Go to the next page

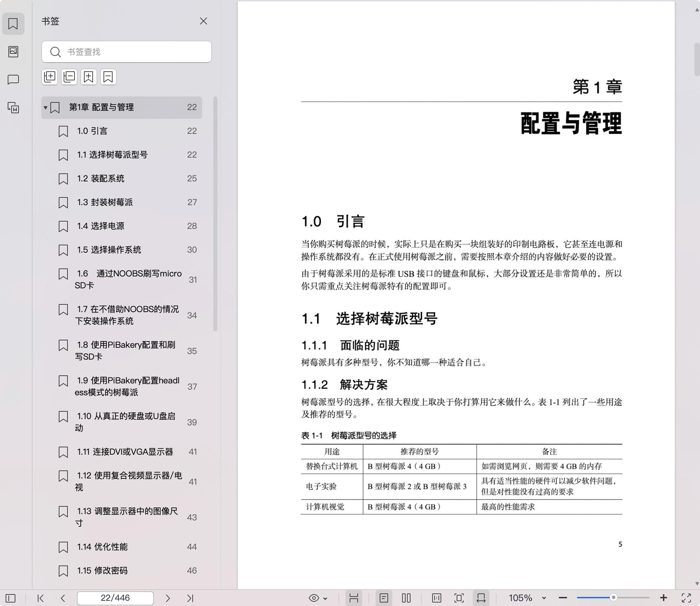(x=168, y=598)
